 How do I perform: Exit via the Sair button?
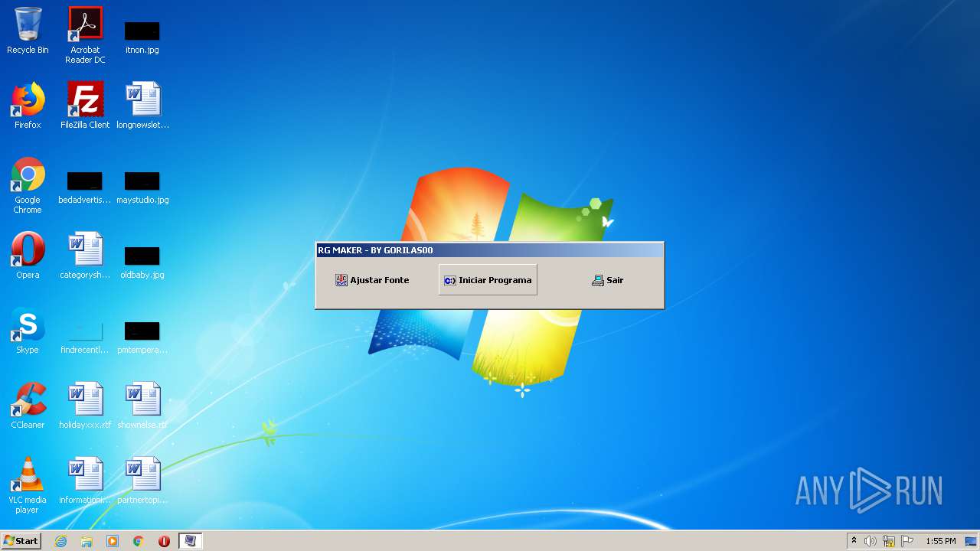608,280
